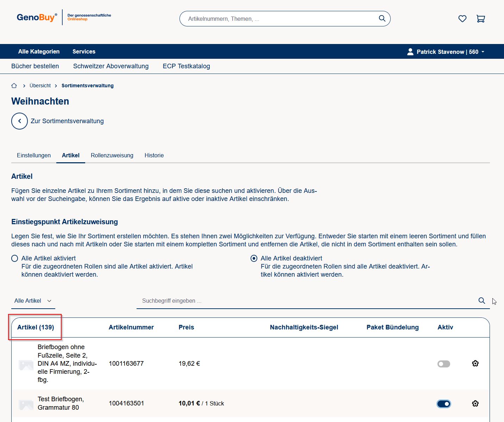Click the wishlist heart icon
This screenshot has height=422, width=504.
[x=462, y=19]
